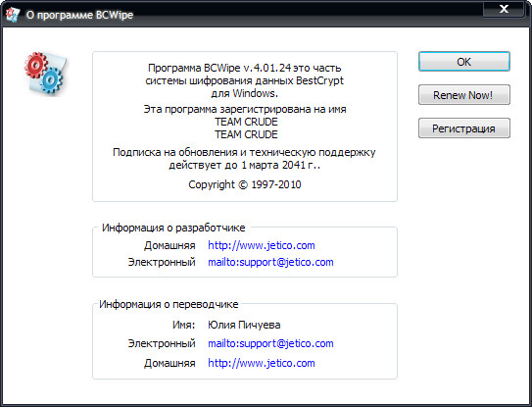Click the Renew Now! button
The image size is (532, 407).
(463, 95)
